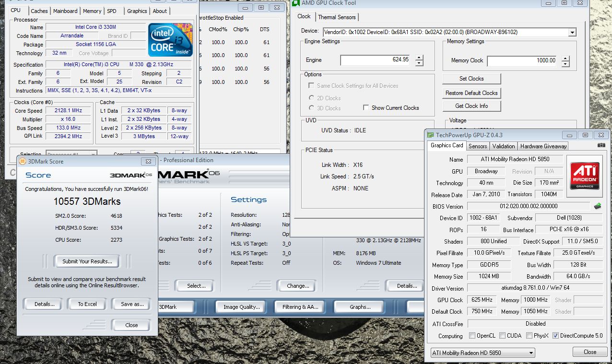Open system Details... in the 3DMark06 window
Viewport: 612px width, 364px height.
tap(407, 286)
